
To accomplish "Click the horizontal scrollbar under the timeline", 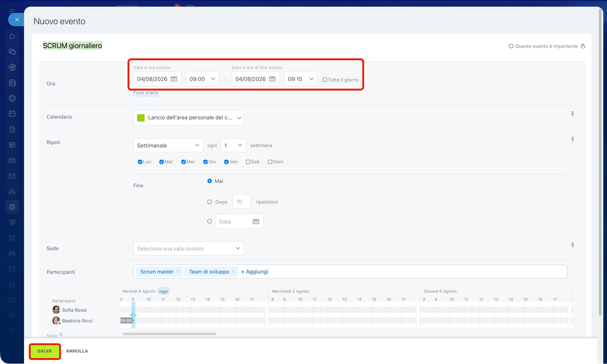I will click(x=169, y=334).
